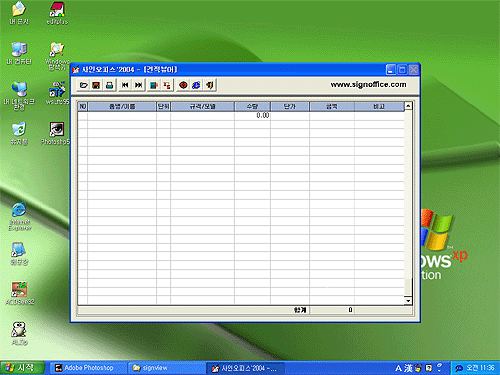Viewport: 500px width, 375px height.
Task: Click the exit door toolbar icon
Action: point(209,85)
